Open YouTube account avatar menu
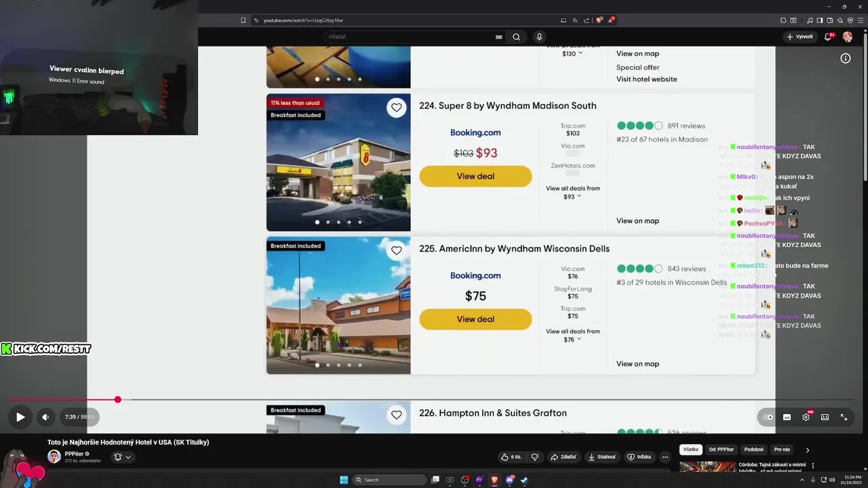 point(847,37)
